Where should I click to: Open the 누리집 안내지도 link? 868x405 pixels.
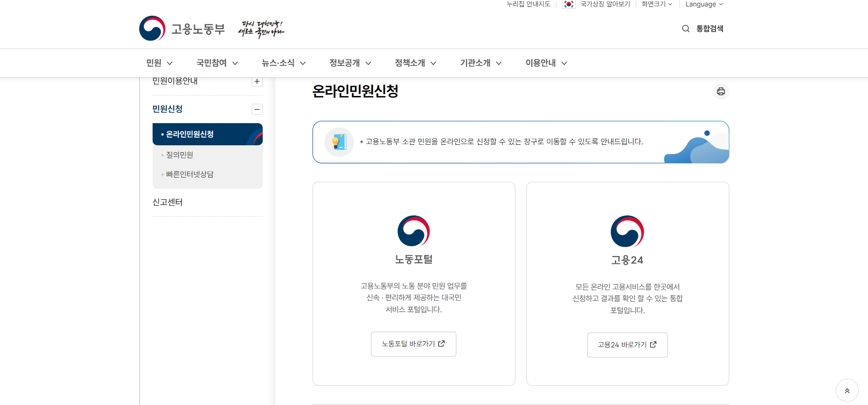[x=528, y=4]
